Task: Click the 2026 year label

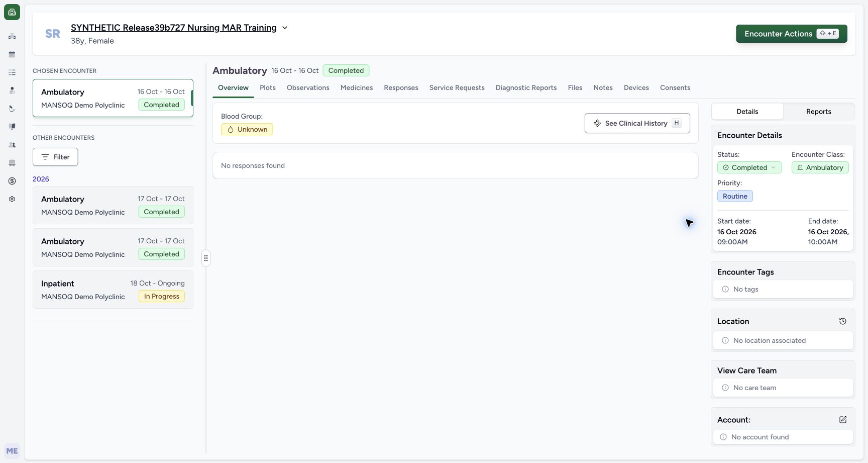Action: pyautogui.click(x=41, y=179)
